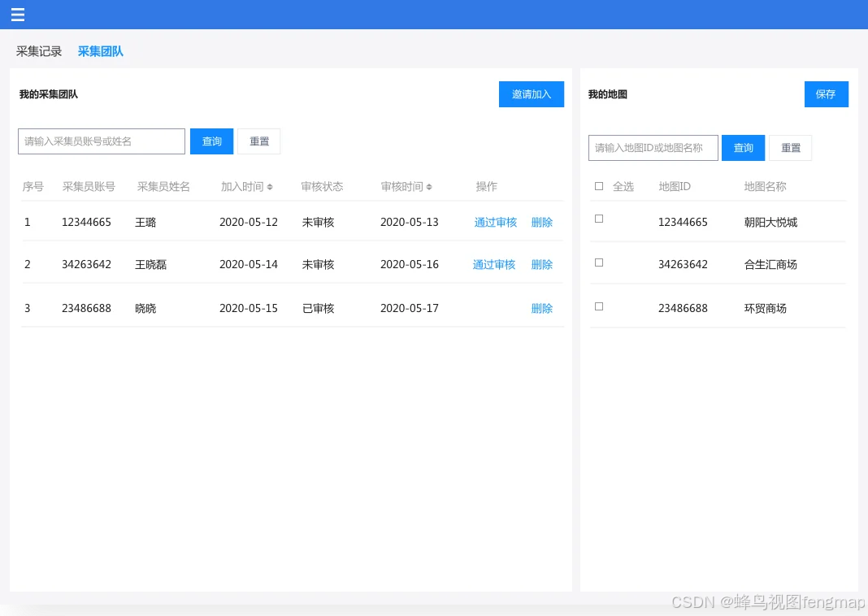The height and width of the screenshot is (616, 868).
Task: Click 保存 button in 我的地图
Action: 826,94
